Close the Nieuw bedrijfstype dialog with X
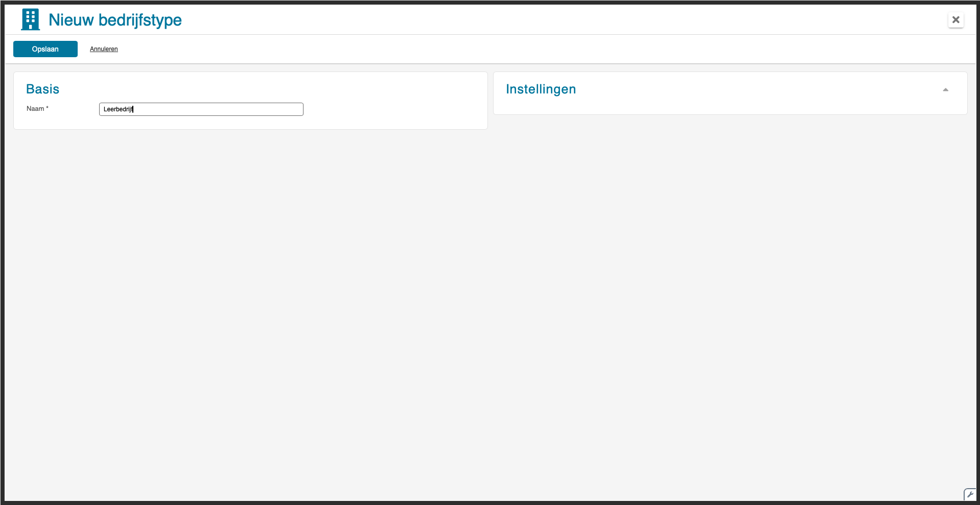The height and width of the screenshot is (505, 980). click(x=955, y=20)
